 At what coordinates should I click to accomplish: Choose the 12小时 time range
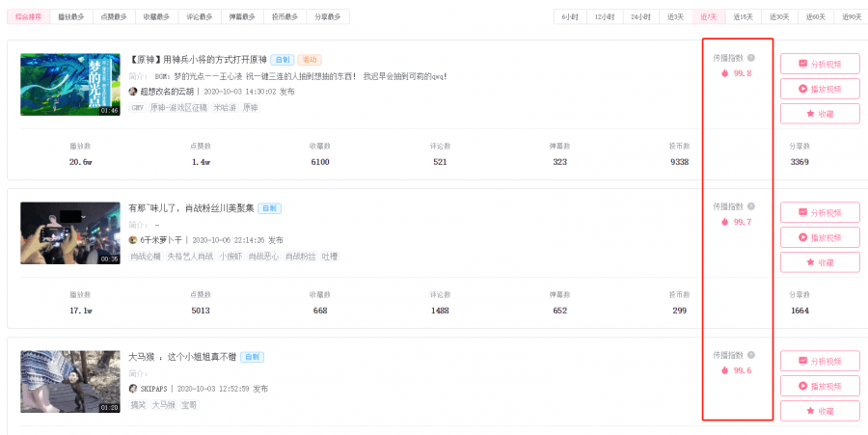(605, 16)
